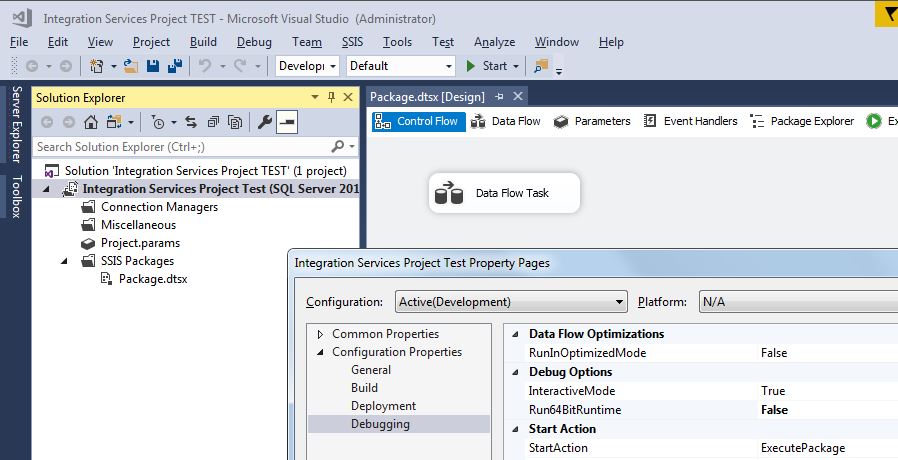Click the Package.dtsx file icon

click(x=106, y=279)
